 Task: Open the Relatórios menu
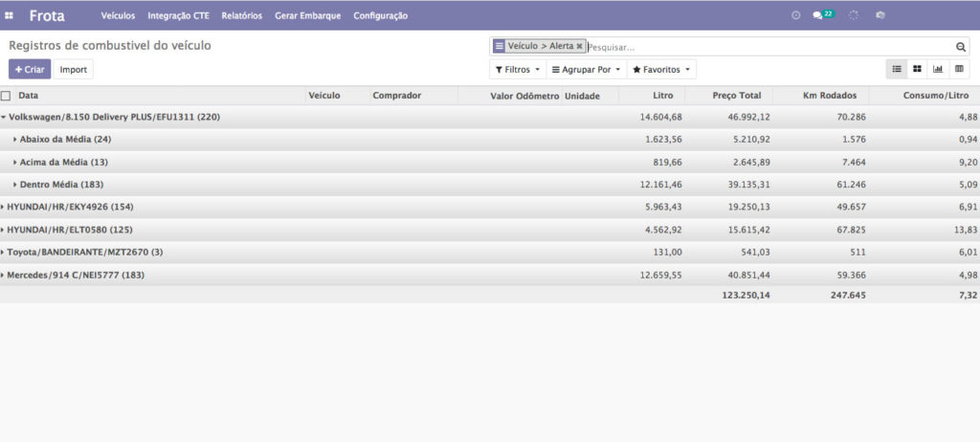click(242, 15)
